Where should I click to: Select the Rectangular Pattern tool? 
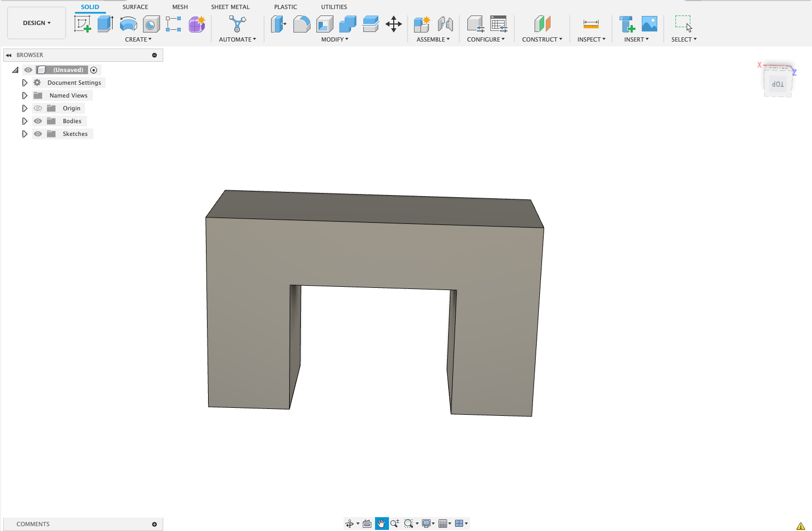coord(173,24)
